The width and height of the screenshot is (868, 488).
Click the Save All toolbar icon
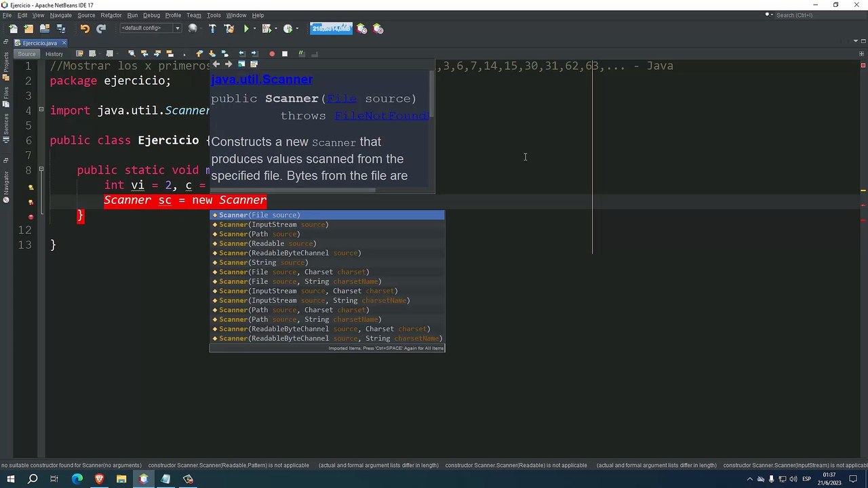[61, 28]
